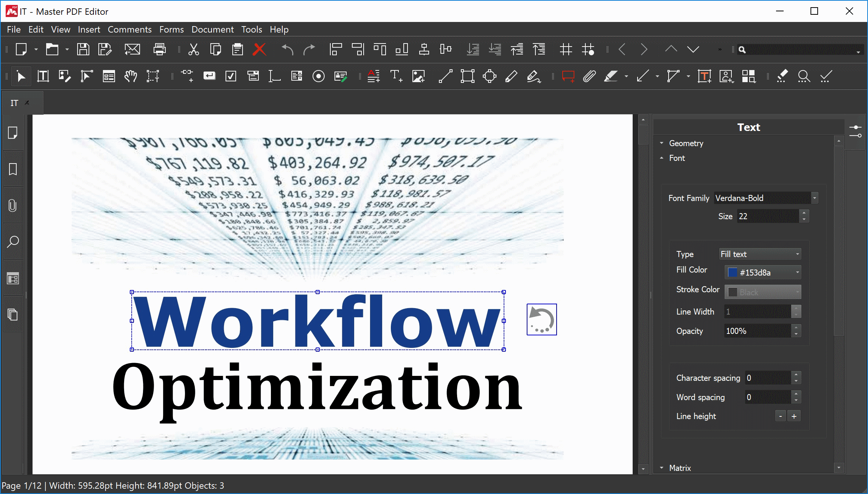
Task: Click the Size stepper increment arrow
Action: click(805, 213)
